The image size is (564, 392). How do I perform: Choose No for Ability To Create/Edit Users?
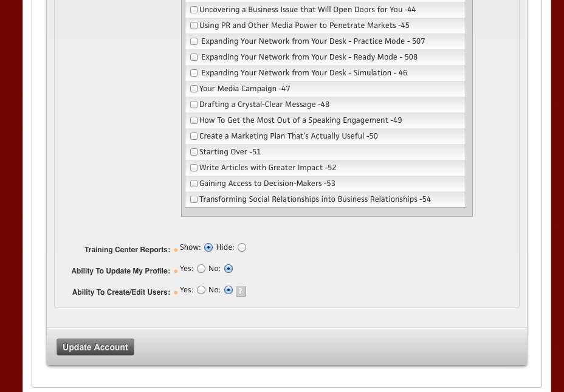(229, 290)
